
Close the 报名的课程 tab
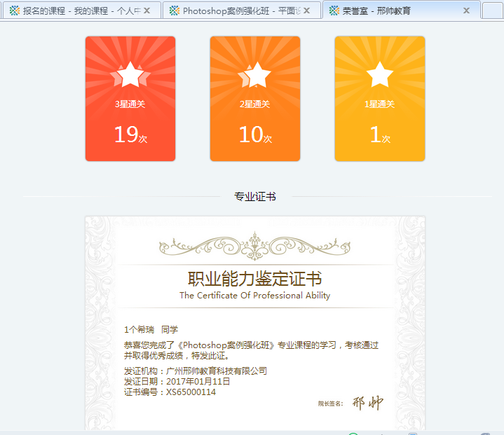[x=147, y=11]
